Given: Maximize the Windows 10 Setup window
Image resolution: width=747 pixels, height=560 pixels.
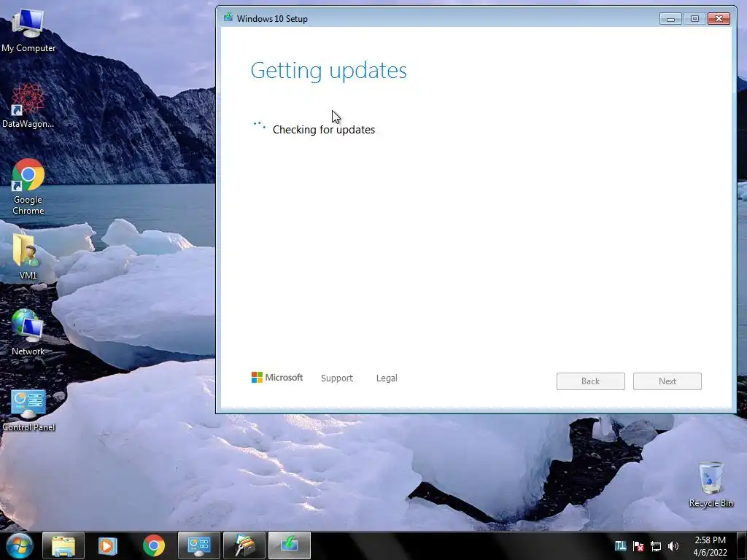Looking at the screenshot, I should (x=694, y=18).
